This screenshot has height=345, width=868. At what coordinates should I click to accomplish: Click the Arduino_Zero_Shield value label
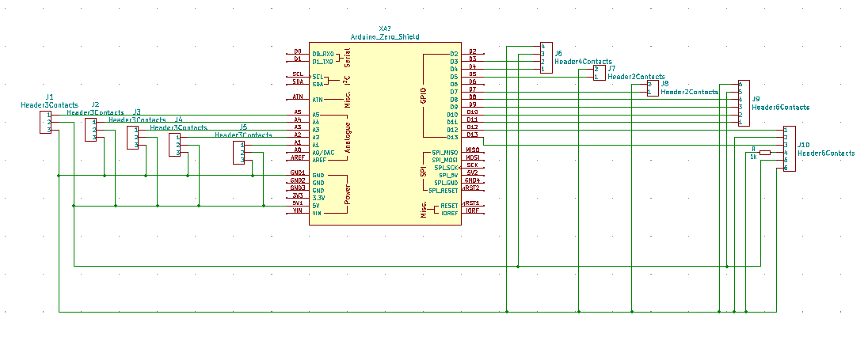coord(385,37)
